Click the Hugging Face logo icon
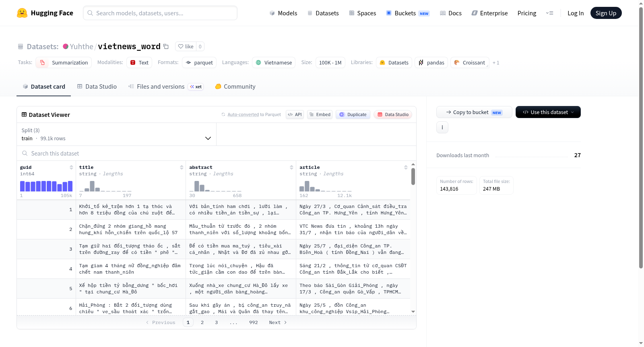644x347 pixels. tap(22, 13)
